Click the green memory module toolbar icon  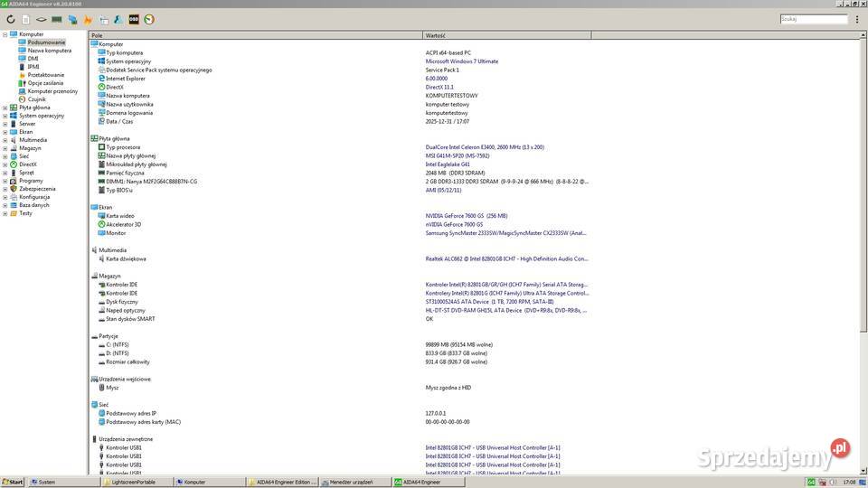click(x=56, y=19)
